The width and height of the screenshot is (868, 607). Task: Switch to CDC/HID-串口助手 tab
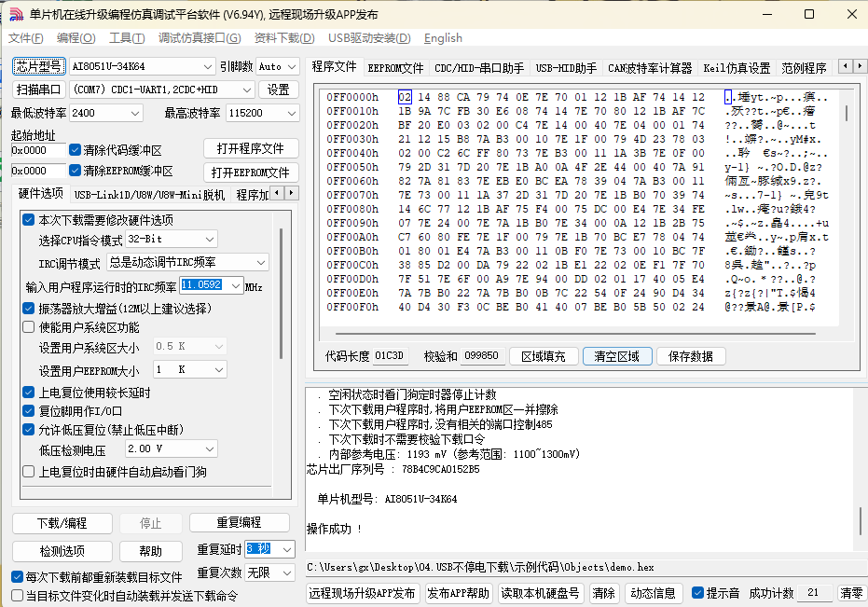479,68
